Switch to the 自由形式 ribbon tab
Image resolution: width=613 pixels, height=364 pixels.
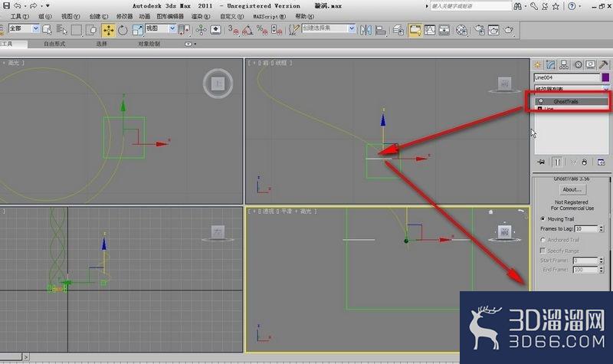[54, 44]
